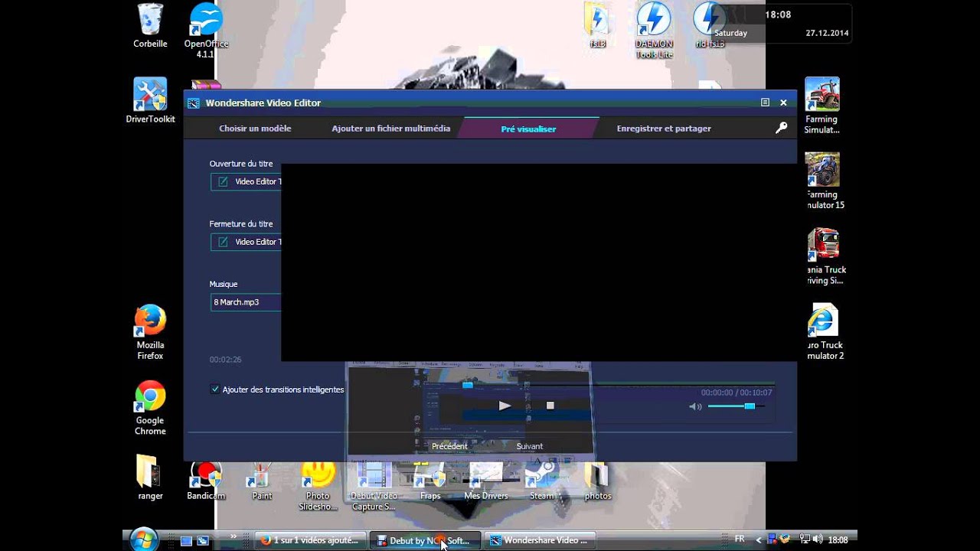Expand hidden system tray icons arrow
This screenshot has width=980, height=551.
click(759, 540)
